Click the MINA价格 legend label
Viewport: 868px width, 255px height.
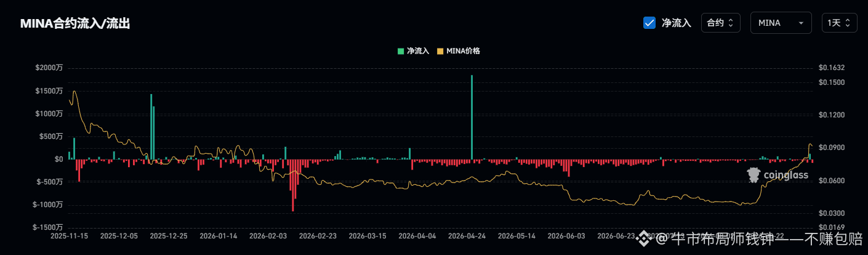[x=463, y=51]
